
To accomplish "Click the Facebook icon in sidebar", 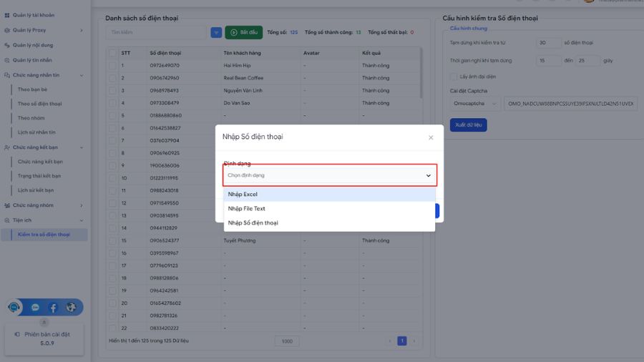I will click(x=53, y=308).
